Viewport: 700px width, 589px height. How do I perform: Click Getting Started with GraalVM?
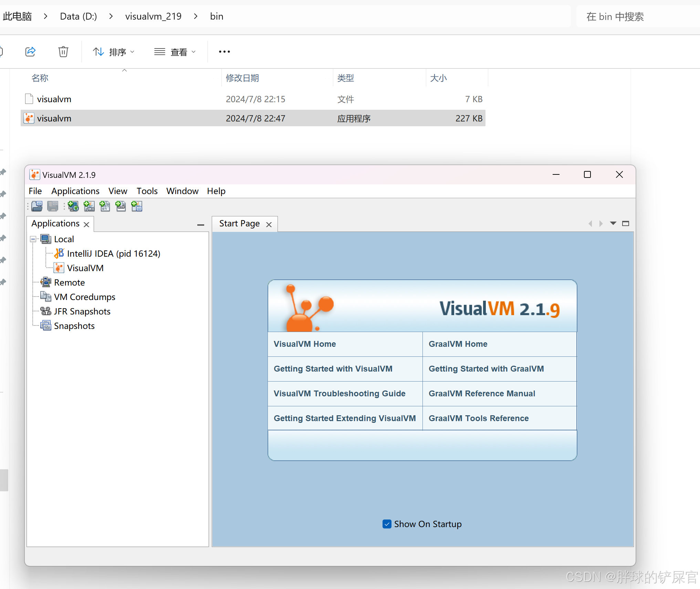[486, 368]
